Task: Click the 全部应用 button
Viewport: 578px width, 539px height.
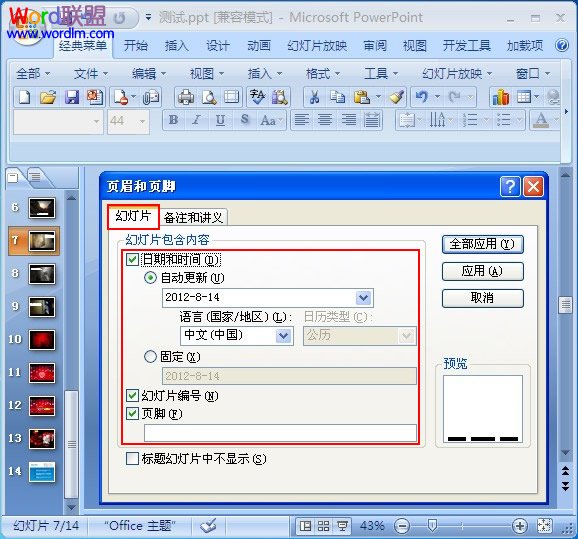Action: (x=482, y=244)
